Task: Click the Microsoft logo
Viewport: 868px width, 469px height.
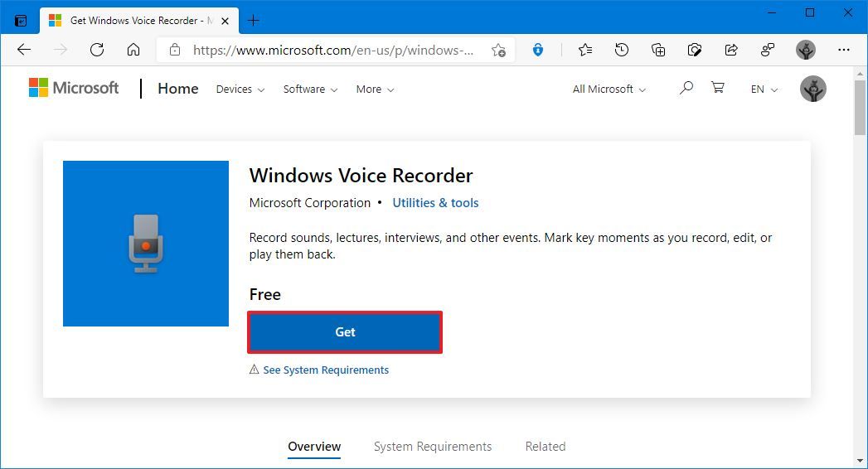Action: click(74, 87)
